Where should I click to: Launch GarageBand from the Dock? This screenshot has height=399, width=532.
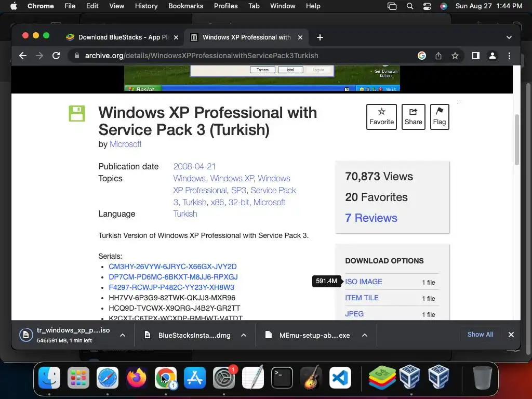[x=311, y=378]
